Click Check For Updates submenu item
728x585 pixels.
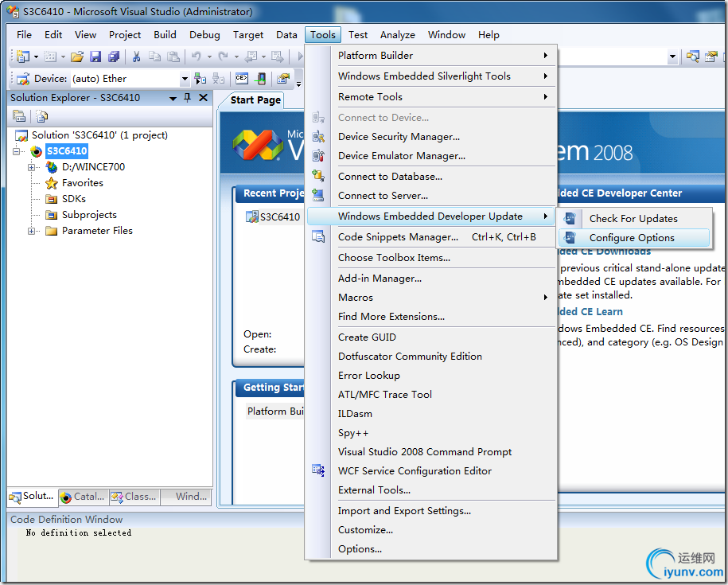click(x=634, y=219)
